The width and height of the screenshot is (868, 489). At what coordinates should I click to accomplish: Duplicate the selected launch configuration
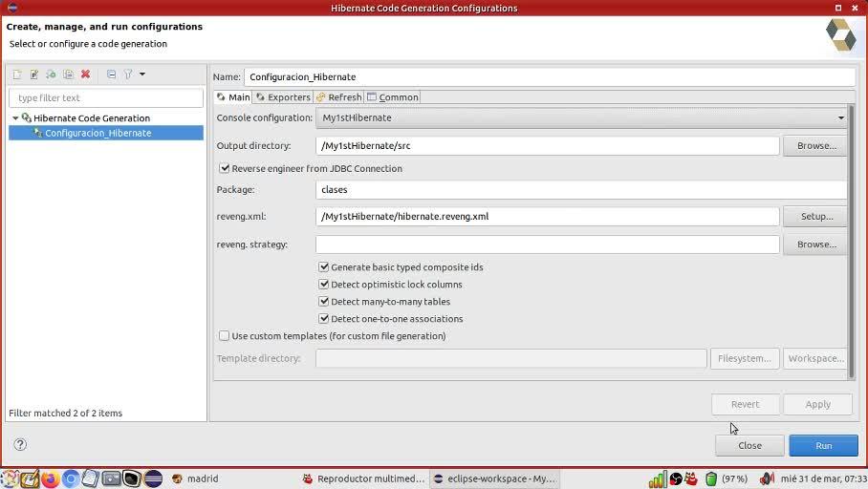[x=68, y=74]
